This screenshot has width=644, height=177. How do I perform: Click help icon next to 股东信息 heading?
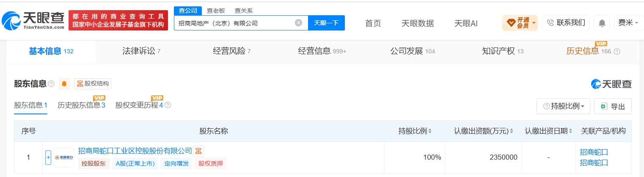(x=51, y=84)
